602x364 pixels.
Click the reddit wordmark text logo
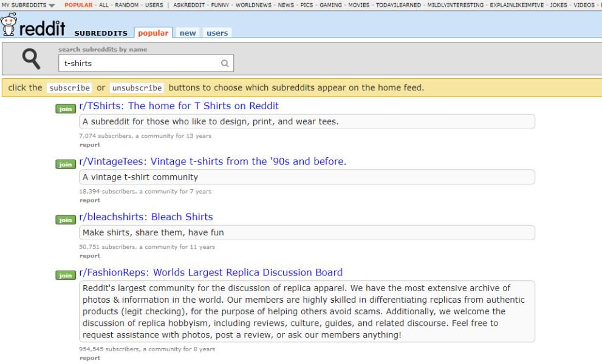point(43,28)
